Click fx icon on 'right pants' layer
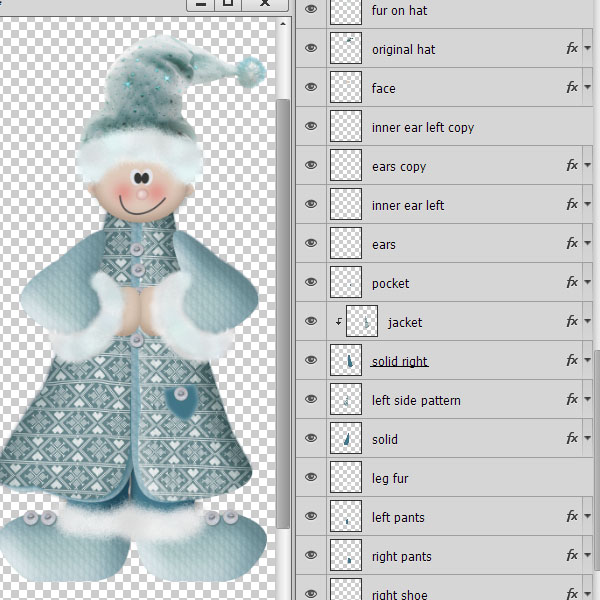600x600 pixels. (x=572, y=556)
